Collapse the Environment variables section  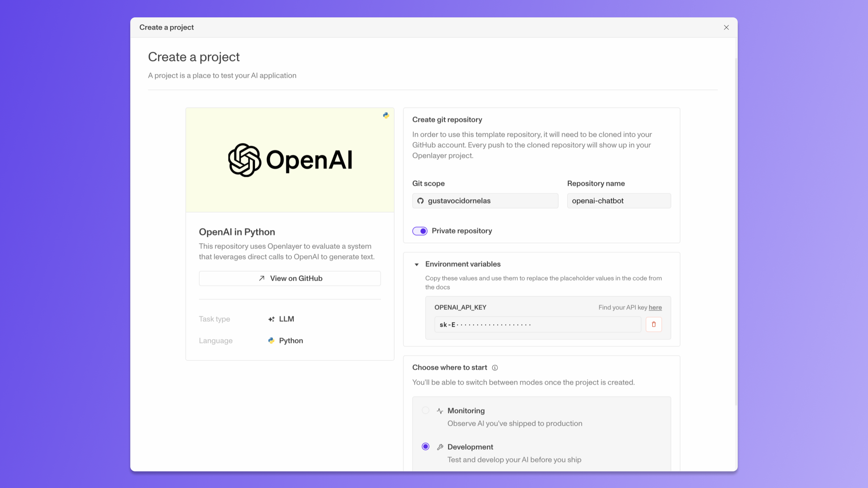(417, 265)
